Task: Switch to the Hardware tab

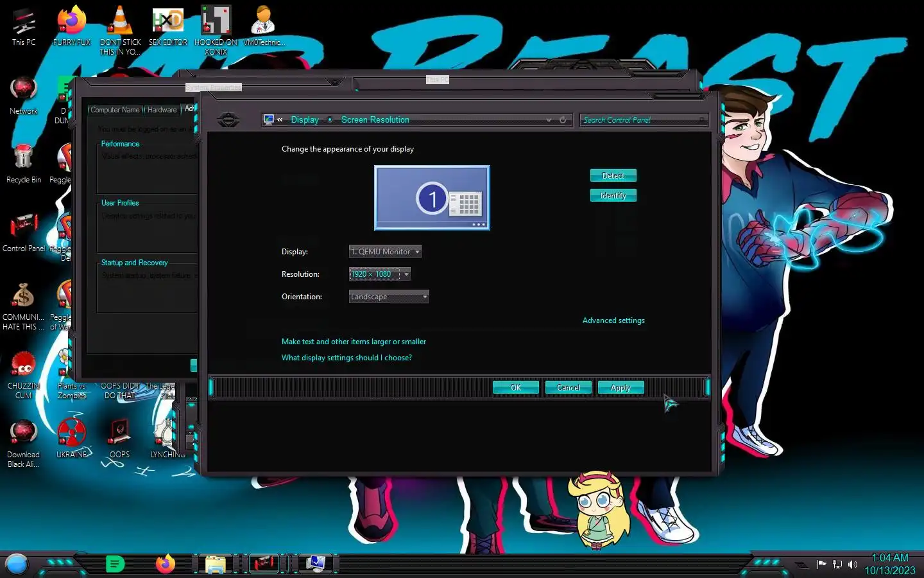Action: click(x=162, y=110)
